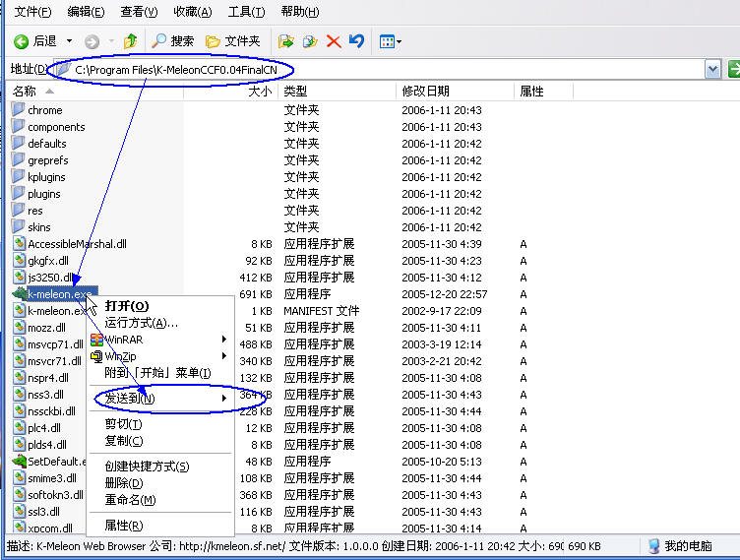Sort by Attributes (属性) column header
Image resolution: width=740 pixels, height=560 pixels.
543,91
